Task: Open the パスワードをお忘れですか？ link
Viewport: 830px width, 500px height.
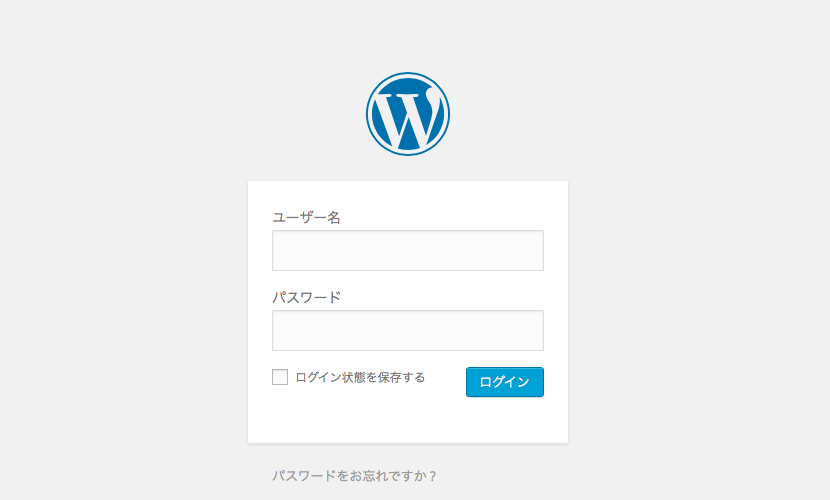Action: pos(355,476)
